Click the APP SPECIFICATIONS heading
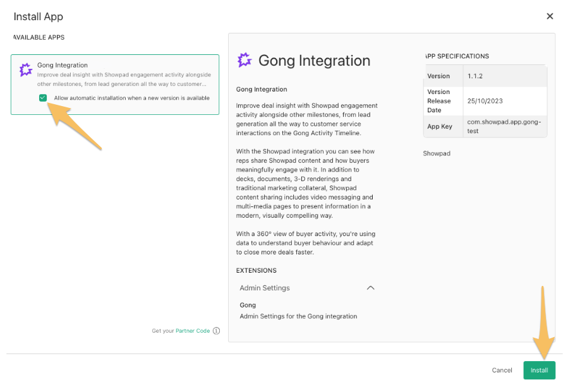 [x=457, y=56]
